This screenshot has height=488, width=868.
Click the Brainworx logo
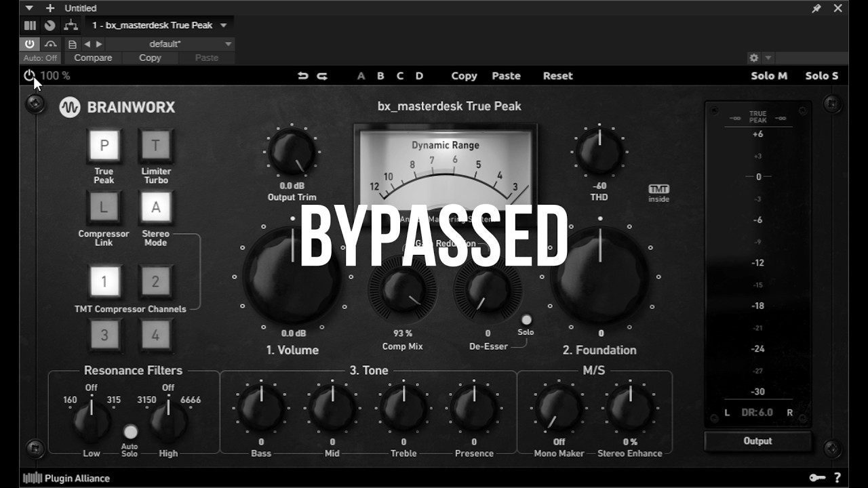(117, 107)
